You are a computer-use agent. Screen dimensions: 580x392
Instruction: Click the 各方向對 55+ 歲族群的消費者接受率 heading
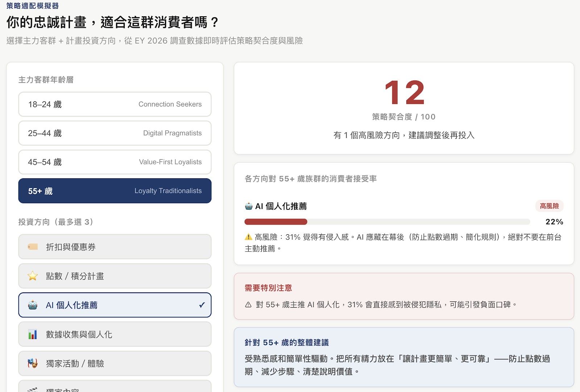point(311,179)
